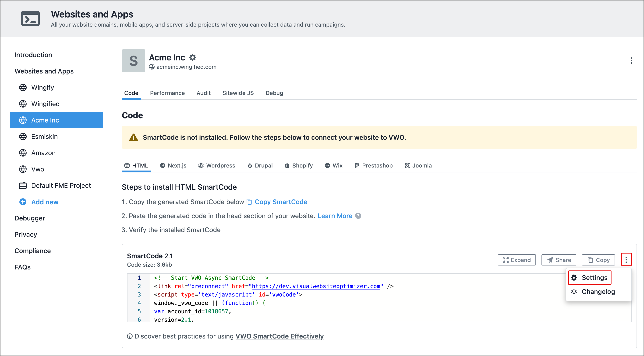Click the help icon after Learn More
Image resolution: width=644 pixels, height=356 pixels.
click(x=358, y=216)
